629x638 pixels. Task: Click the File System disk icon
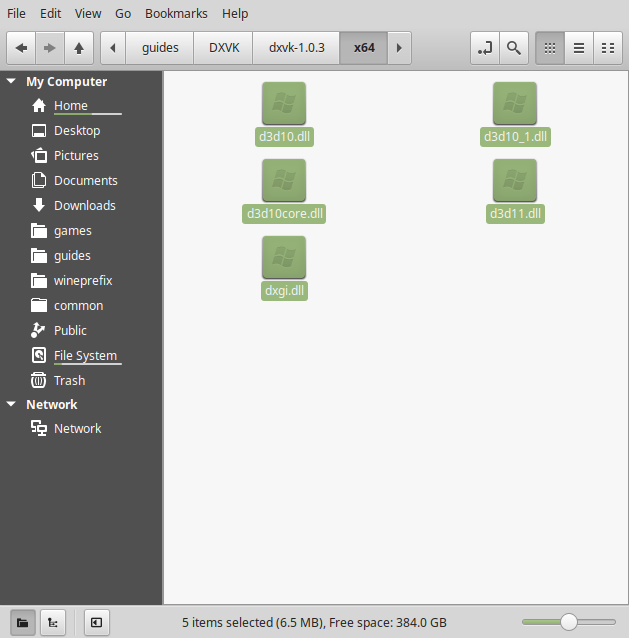tap(39, 355)
